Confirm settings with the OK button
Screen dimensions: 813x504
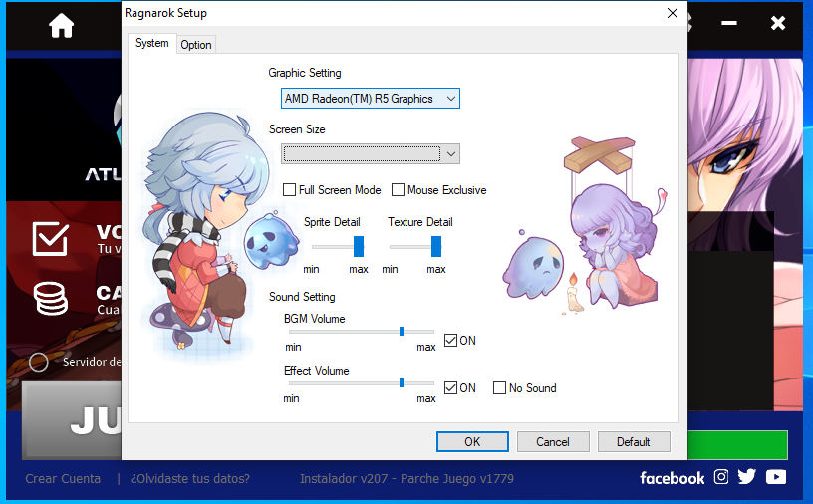tap(472, 442)
